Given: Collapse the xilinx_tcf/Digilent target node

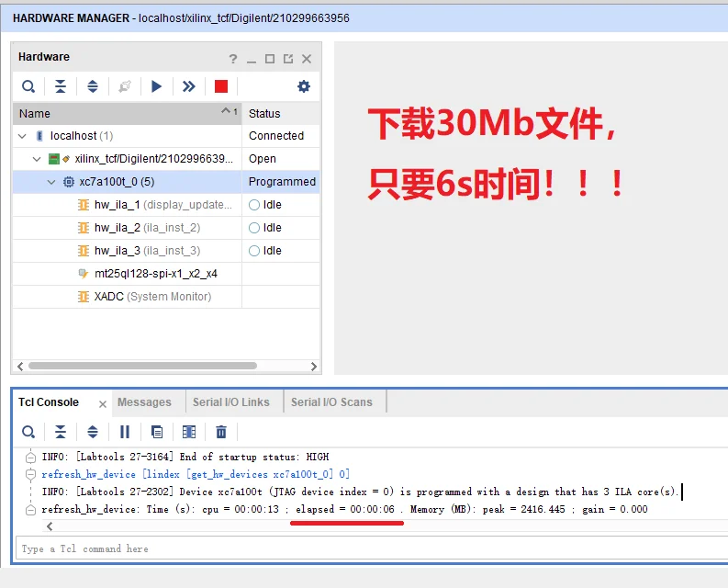Looking at the screenshot, I should [37, 159].
